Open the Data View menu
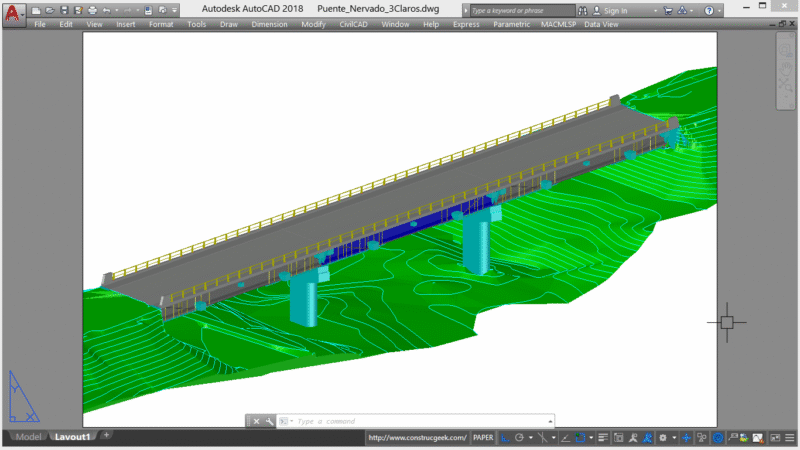Screen dimensions: 800x450 coord(601,24)
